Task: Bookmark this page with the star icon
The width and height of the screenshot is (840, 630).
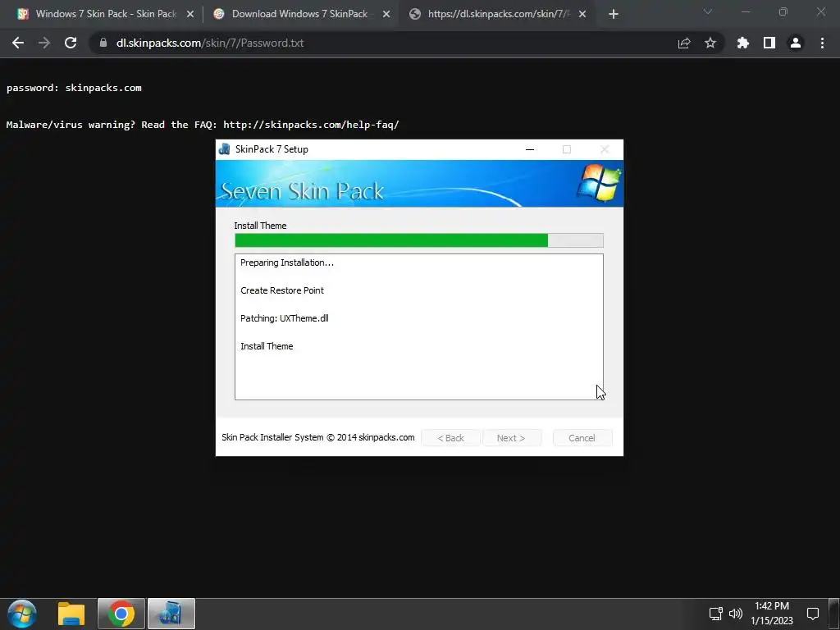Action: [x=710, y=43]
